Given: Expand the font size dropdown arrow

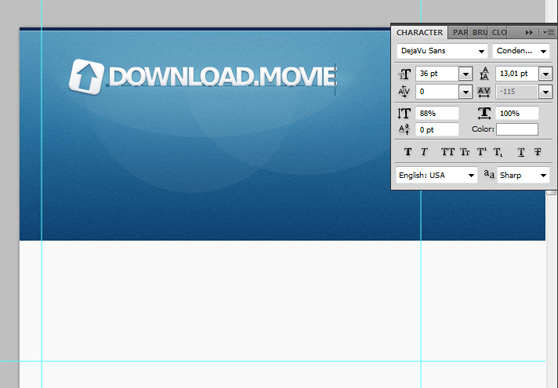Looking at the screenshot, I should 465,74.
